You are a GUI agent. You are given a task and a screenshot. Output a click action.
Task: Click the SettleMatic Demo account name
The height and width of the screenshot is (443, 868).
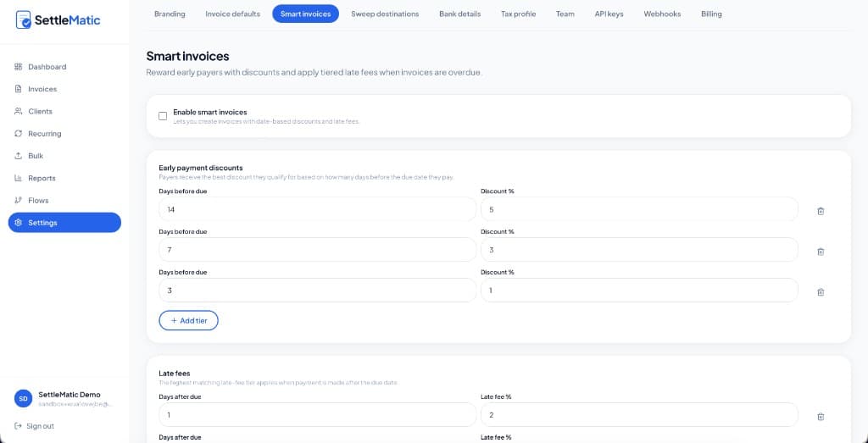[70, 395]
